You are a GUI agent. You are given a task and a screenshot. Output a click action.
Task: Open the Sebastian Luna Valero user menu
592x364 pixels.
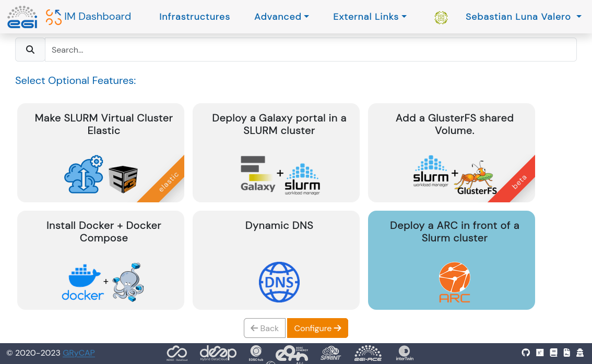(x=523, y=17)
